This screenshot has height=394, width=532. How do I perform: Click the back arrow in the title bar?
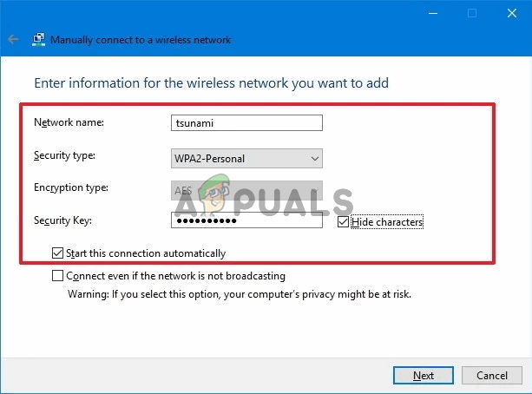click(12, 40)
